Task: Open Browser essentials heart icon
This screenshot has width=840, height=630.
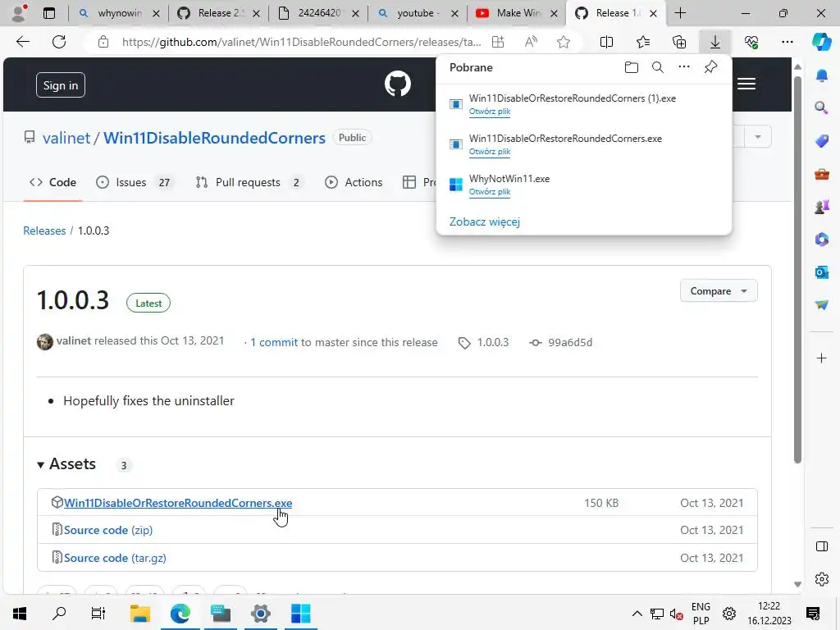Action: pos(751,42)
